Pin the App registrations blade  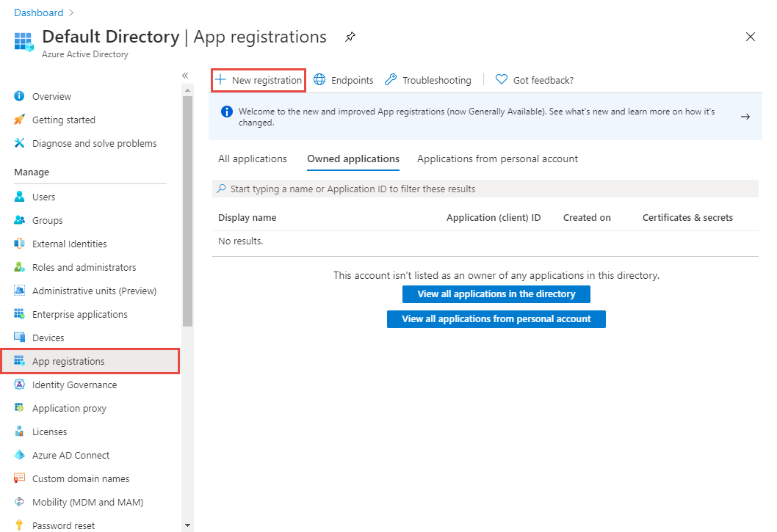(x=350, y=36)
